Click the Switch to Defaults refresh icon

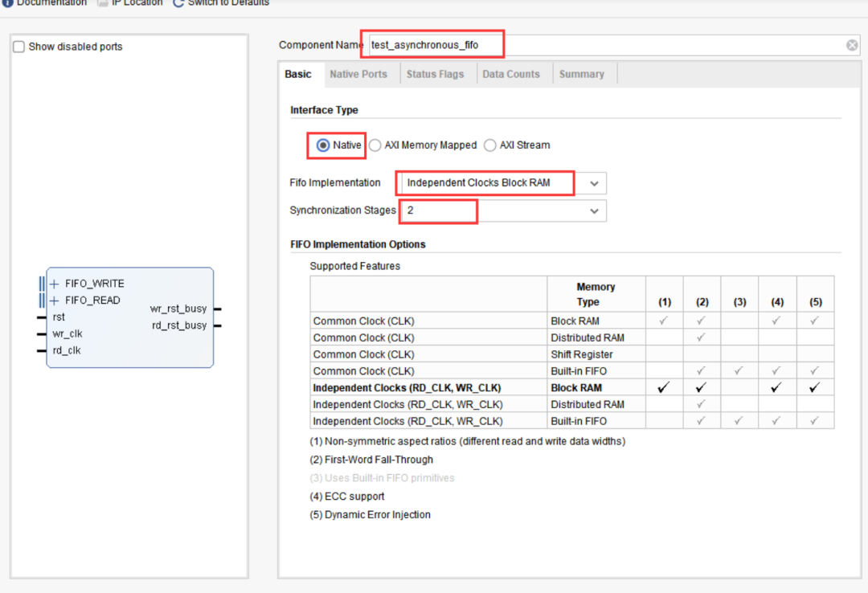tap(178, 3)
